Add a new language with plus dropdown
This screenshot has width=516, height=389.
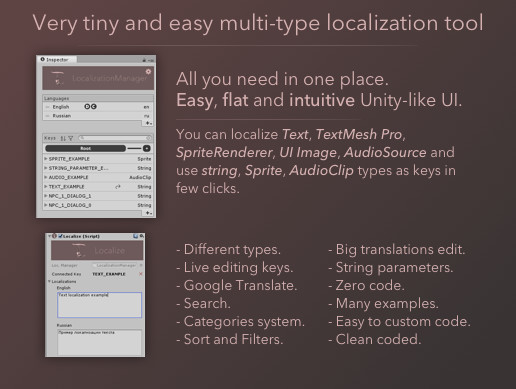tap(148, 123)
